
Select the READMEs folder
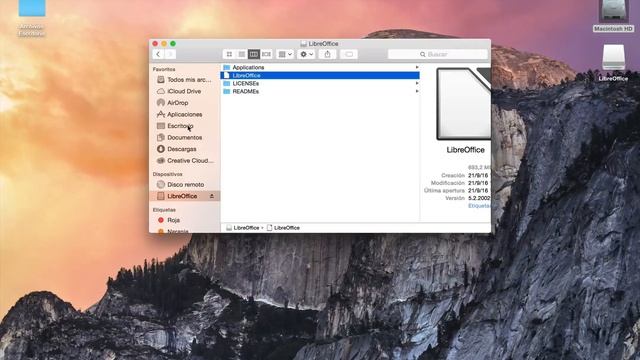pos(320,91)
